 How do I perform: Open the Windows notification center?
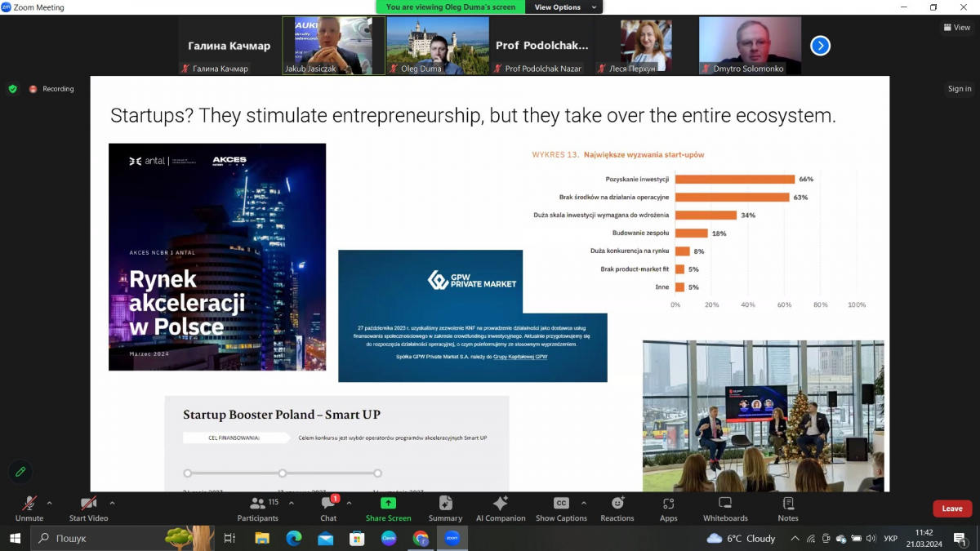click(x=960, y=538)
